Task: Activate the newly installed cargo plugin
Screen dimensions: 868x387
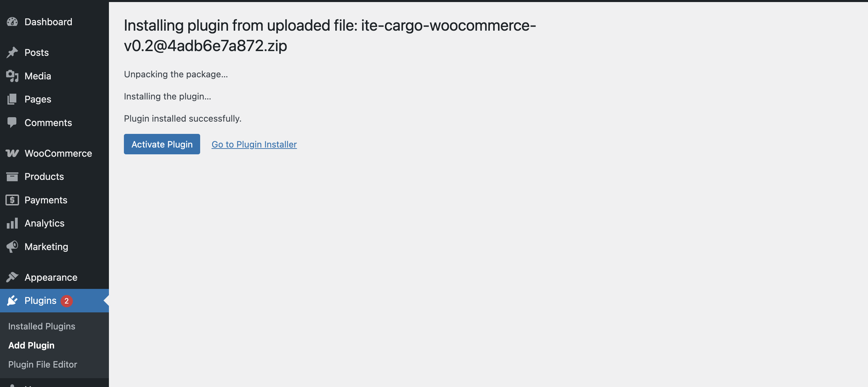Action: 162,144
